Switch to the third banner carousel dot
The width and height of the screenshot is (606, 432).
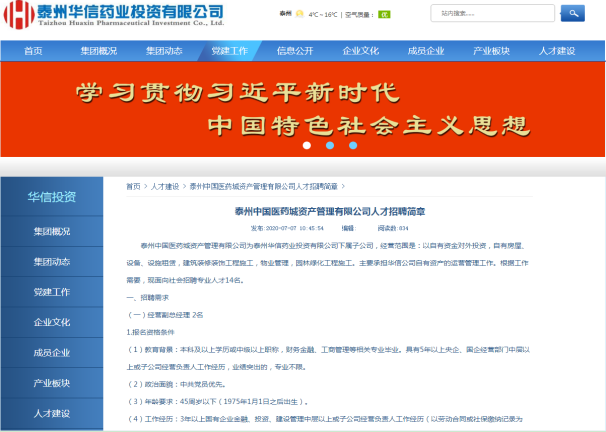(x=349, y=145)
